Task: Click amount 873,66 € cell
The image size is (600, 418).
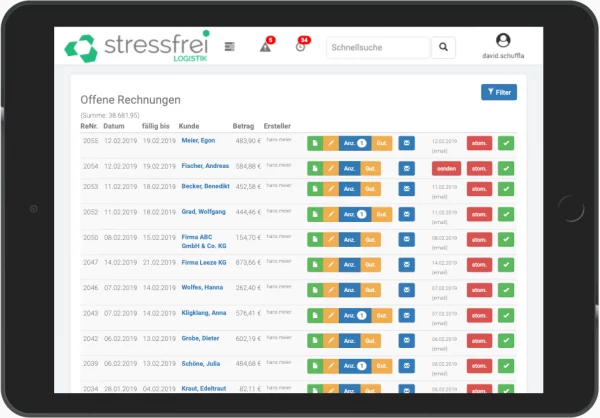Action: tap(248, 263)
